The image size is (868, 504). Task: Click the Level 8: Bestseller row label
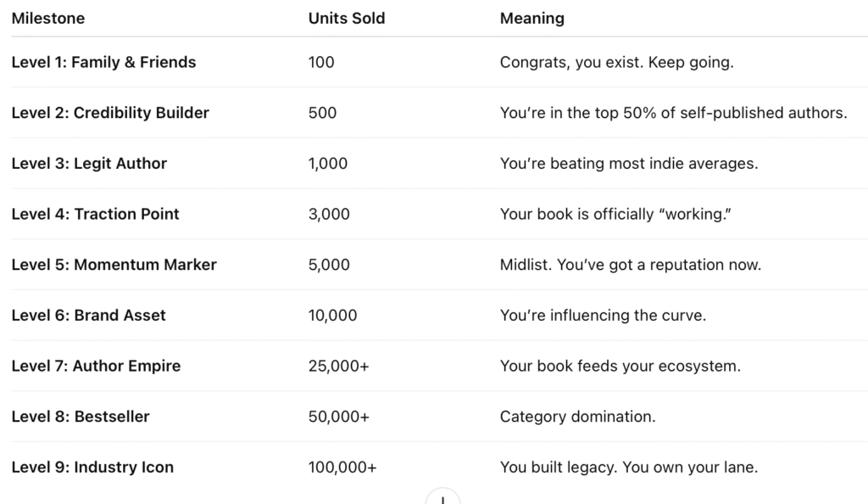(81, 417)
